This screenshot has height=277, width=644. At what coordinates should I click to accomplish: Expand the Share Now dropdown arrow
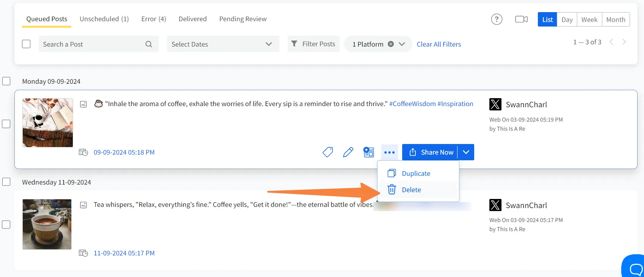click(x=466, y=152)
